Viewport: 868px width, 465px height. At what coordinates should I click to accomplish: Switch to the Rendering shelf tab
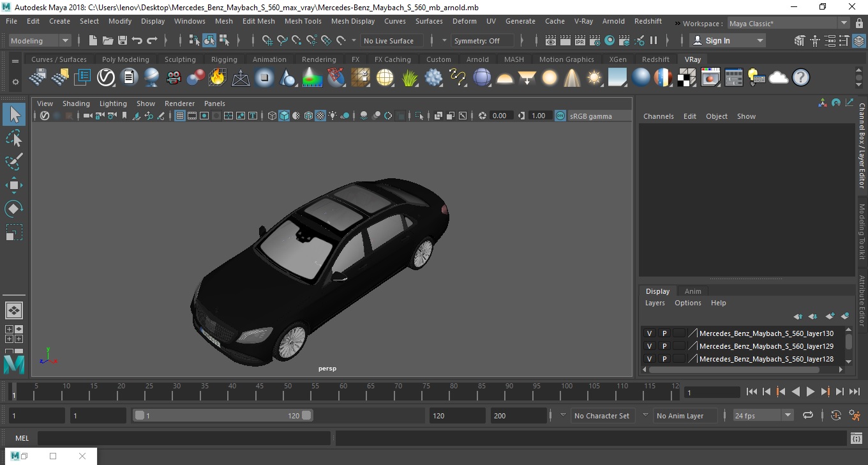pos(318,59)
